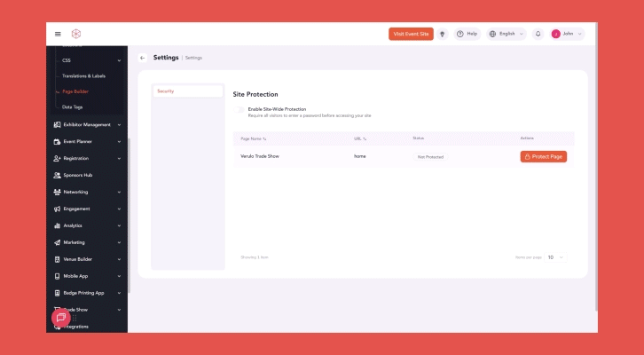Click the Exhibitor Management icon

pyautogui.click(x=57, y=125)
